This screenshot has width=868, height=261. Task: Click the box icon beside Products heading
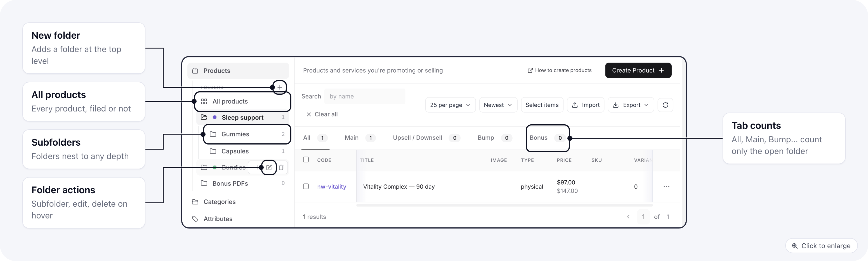coord(195,71)
